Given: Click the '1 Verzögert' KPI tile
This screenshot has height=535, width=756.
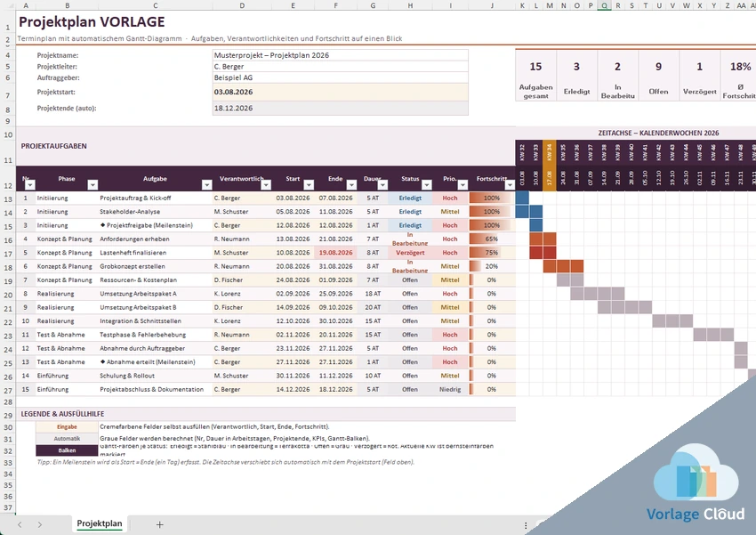Looking at the screenshot, I should click(700, 76).
